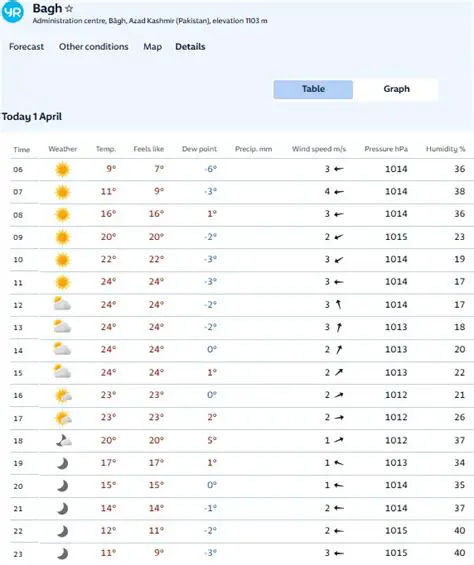Click the partly cloudy icon at 15

pyautogui.click(x=62, y=372)
